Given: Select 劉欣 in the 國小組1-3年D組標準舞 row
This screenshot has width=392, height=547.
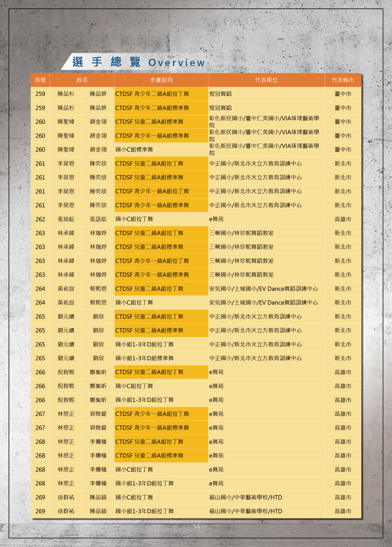Looking at the screenshot, I should tap(98, 358).
